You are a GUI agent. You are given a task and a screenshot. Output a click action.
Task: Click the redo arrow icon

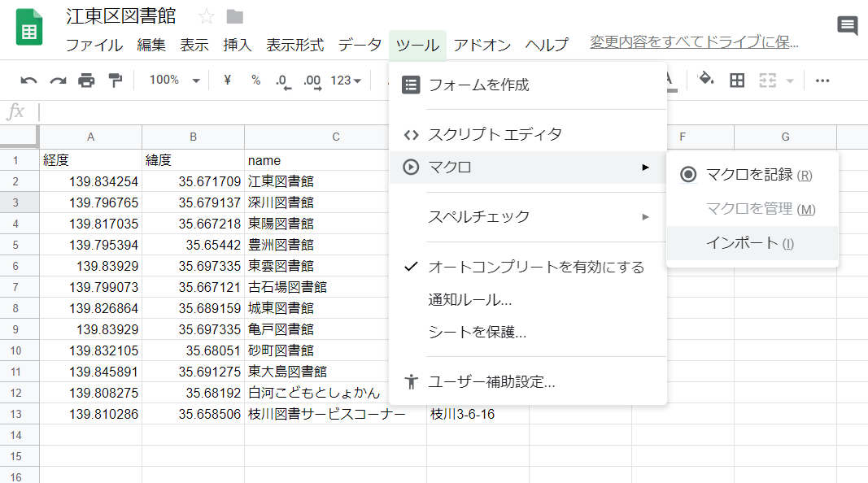pos(58,80)
